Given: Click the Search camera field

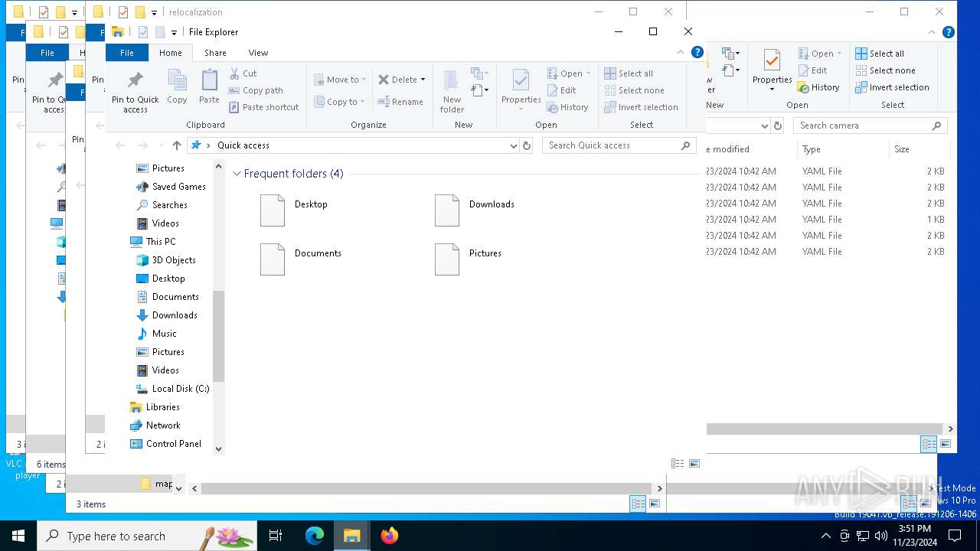Looking at the screenshot, I should [x=871, y=126].
